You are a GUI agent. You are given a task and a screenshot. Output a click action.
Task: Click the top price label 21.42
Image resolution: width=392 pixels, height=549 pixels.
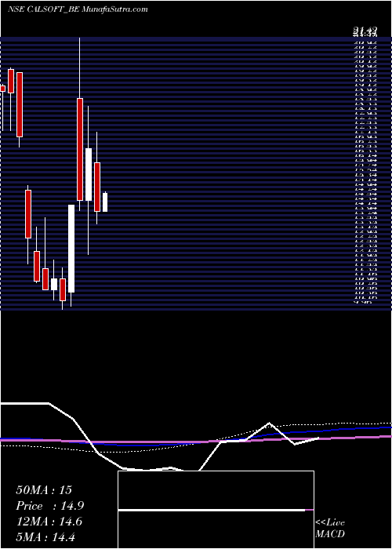365,33
